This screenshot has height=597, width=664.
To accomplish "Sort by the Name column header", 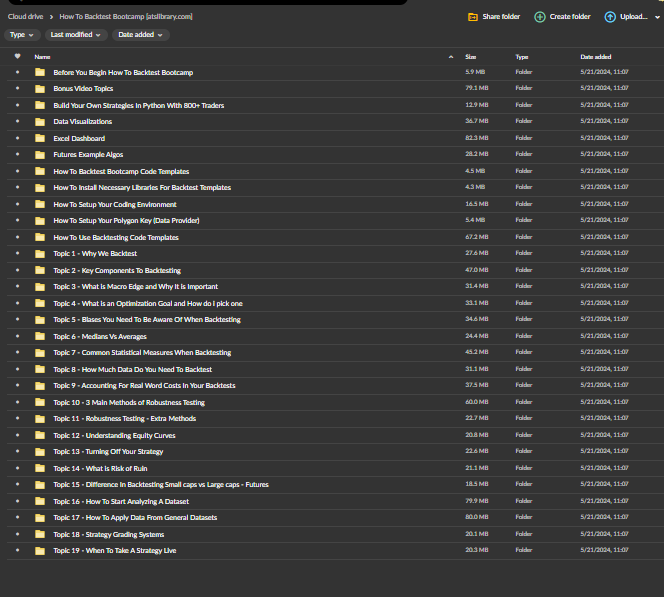I will click(x=42, y=57).
